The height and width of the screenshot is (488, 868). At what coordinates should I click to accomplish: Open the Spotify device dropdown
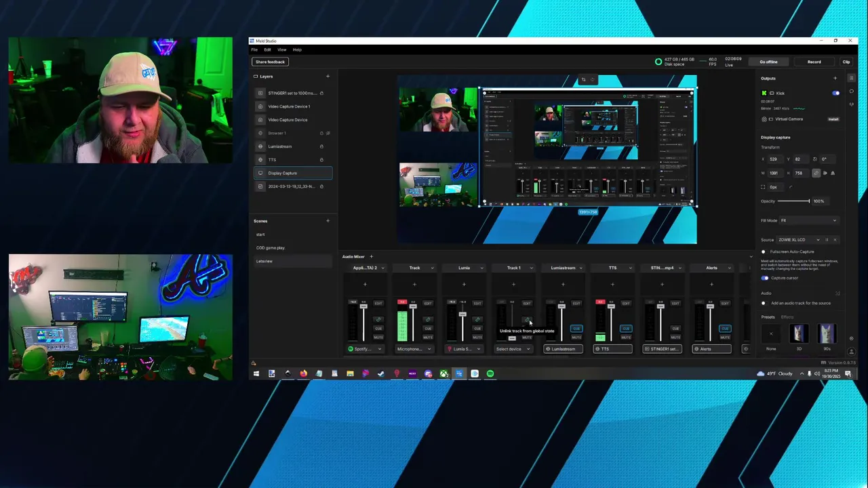[365, 349]
